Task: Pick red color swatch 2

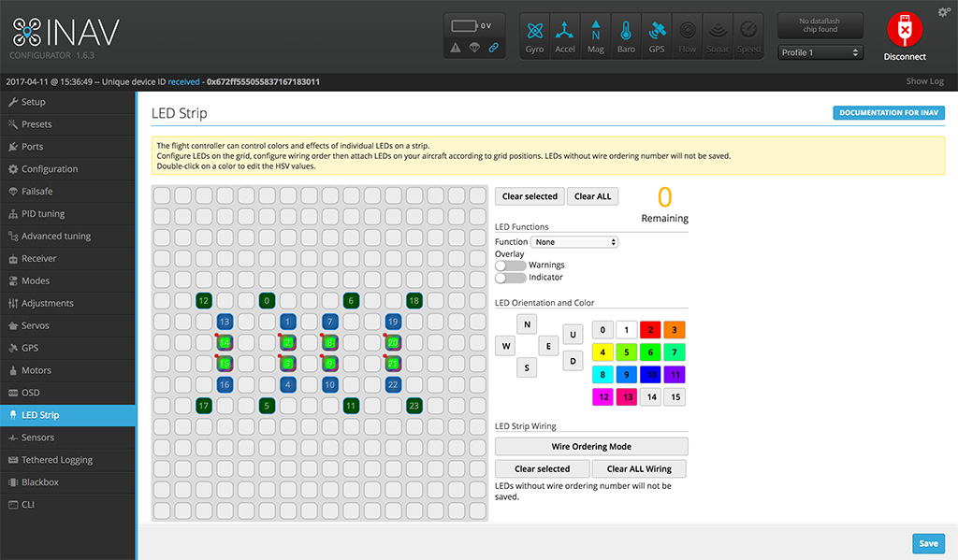Action: point(651,330)
